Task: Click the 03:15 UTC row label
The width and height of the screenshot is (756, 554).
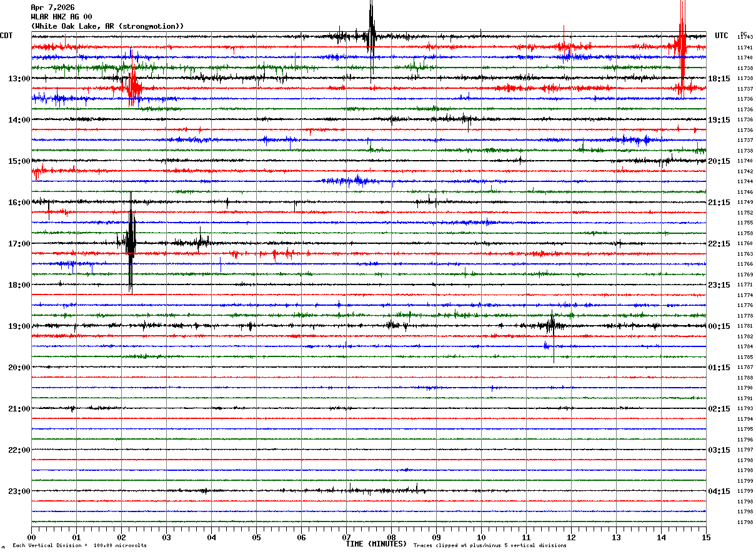Action: pyautogui.click(x=719, y=450)
